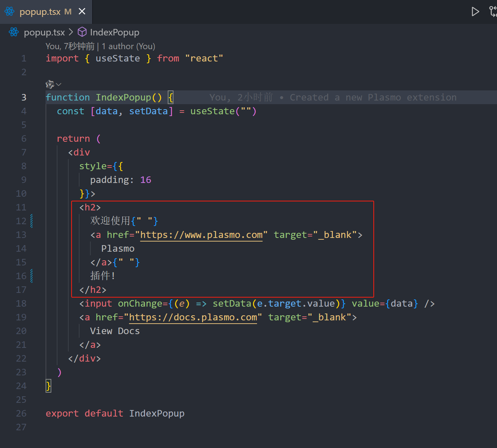The width and height of the screenshot is (497, 448).
Task: Click the 'function' keyword on line 3
Action: [x=68, y=97]
